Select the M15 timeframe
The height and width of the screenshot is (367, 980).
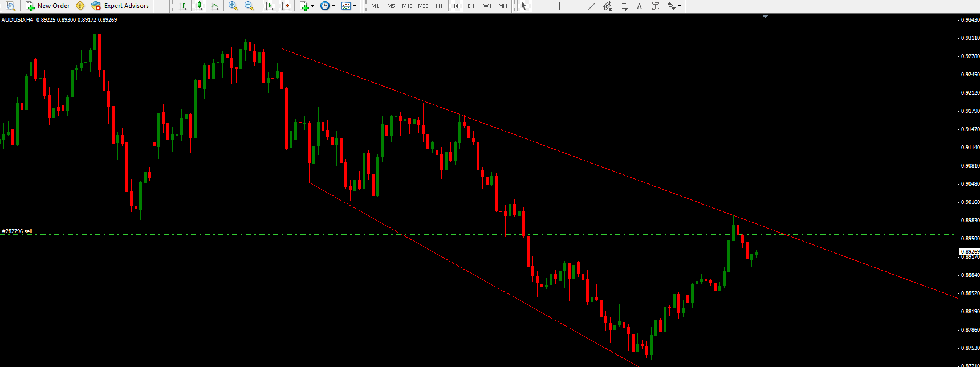click(x=406, y=6)
